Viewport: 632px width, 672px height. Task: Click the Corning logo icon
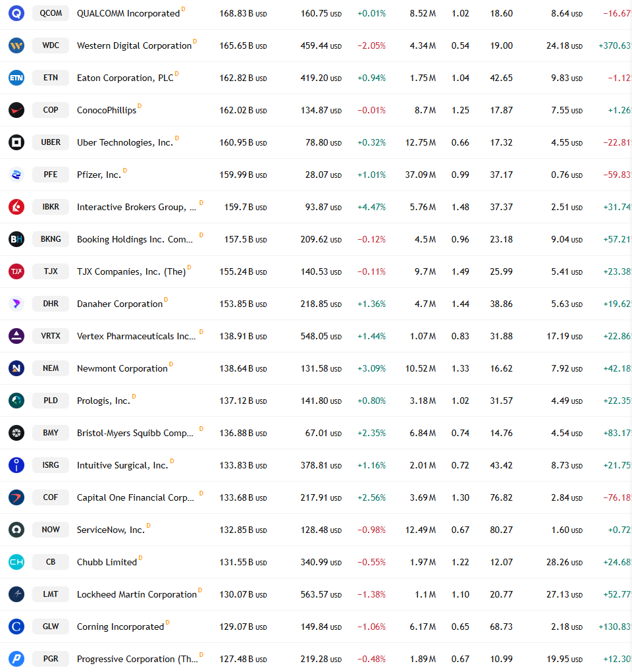click(x=16, y=627)
